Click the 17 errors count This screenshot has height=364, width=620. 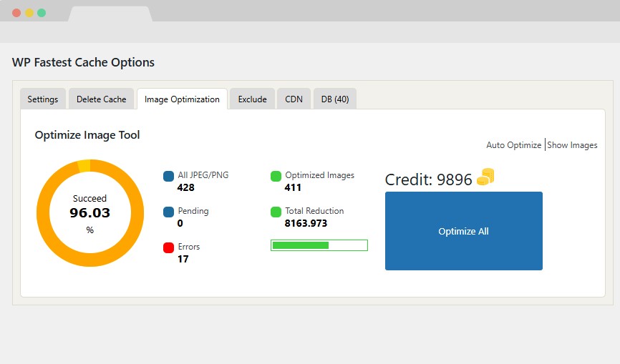183,259
